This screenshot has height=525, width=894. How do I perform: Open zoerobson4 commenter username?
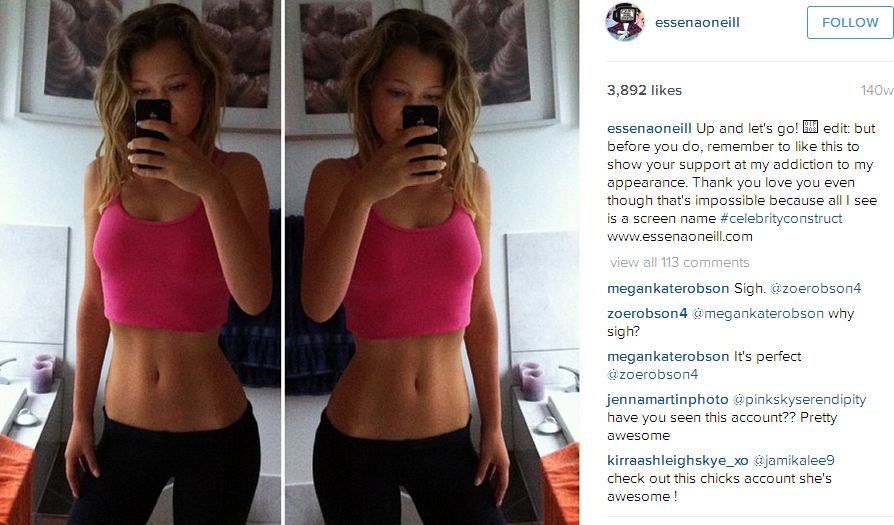647,314
